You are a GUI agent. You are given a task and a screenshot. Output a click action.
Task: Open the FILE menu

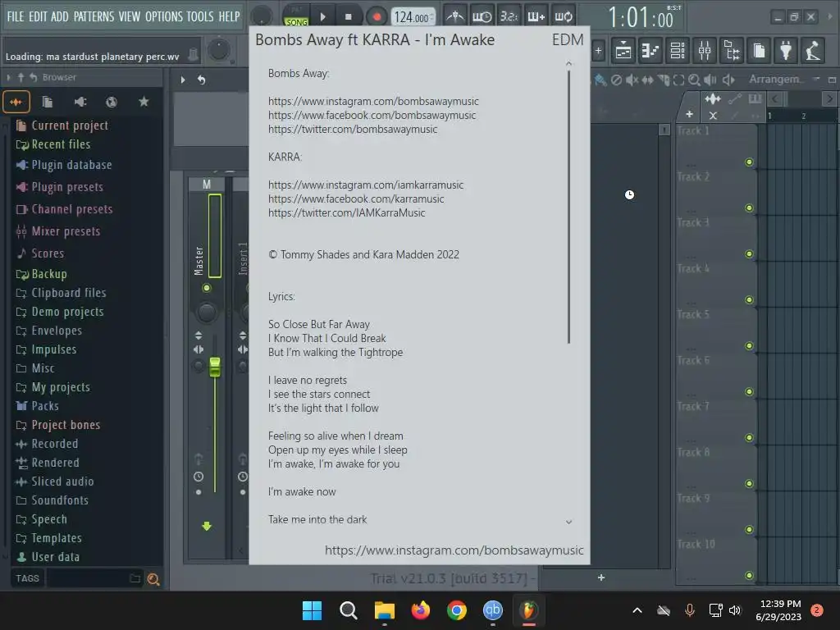[x=16, y=16]
